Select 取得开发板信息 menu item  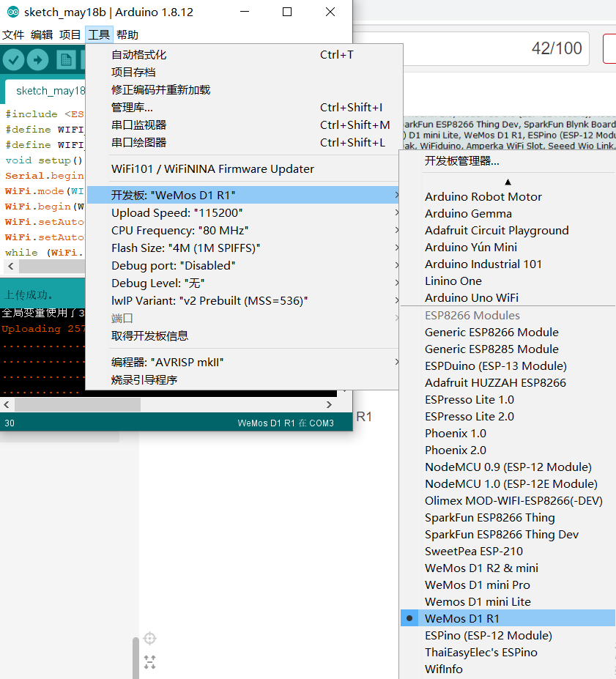click(242, 335)
